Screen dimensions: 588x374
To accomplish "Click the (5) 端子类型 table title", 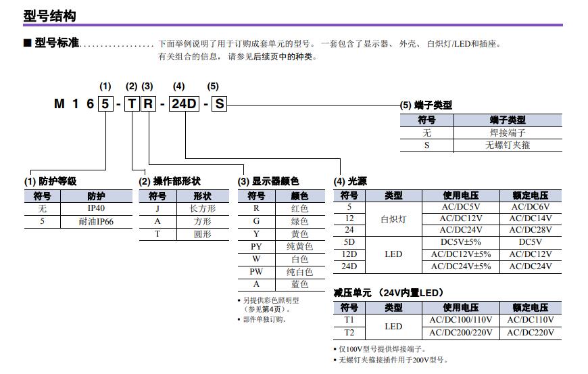I will click(426, 105).
